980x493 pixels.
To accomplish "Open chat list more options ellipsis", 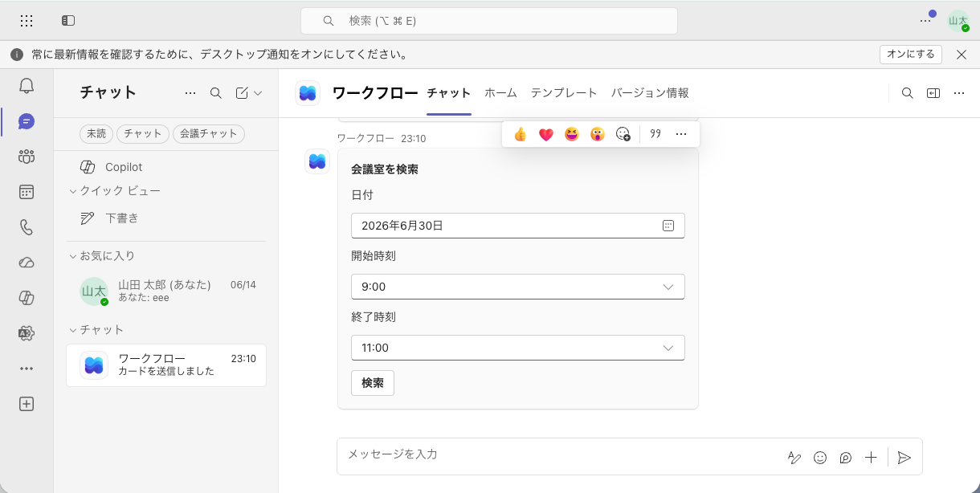I will tap(190, 93).
